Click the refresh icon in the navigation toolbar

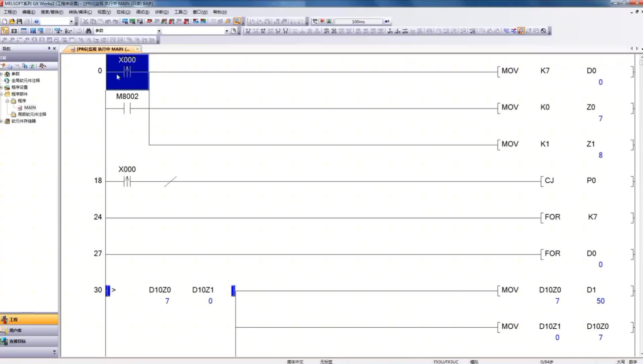pos(32,66)
